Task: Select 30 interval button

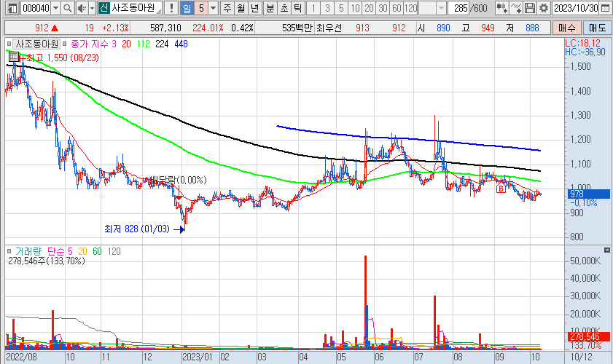Action: coord(383,8)
